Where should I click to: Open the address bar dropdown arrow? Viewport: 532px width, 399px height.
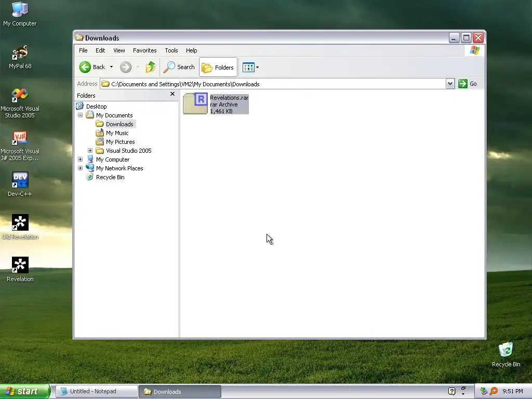pos(450,84)
